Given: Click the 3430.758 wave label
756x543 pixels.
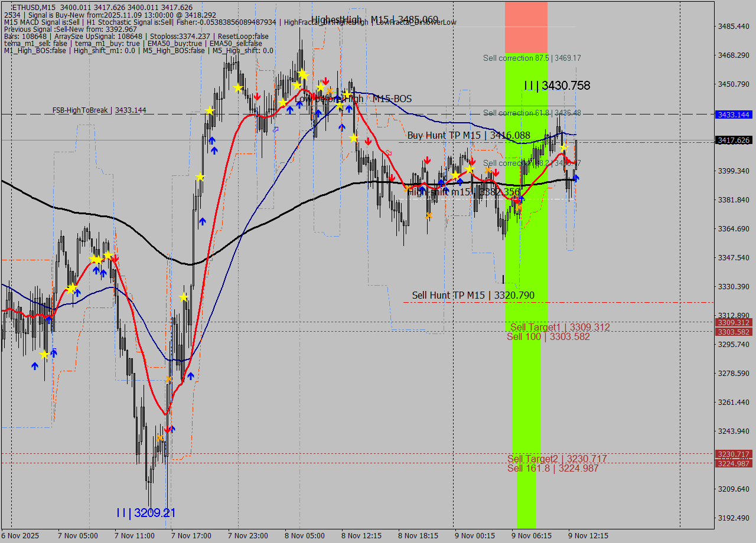Looking at the screenshot, I should tap(557, 86).
